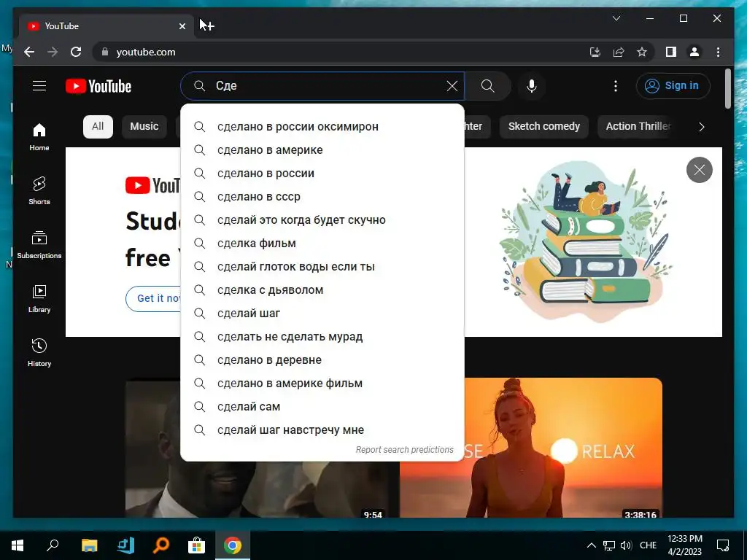Screen dimensions: 747x560
Task: Select the Sketch comedy filter chip
Action: 543,127
